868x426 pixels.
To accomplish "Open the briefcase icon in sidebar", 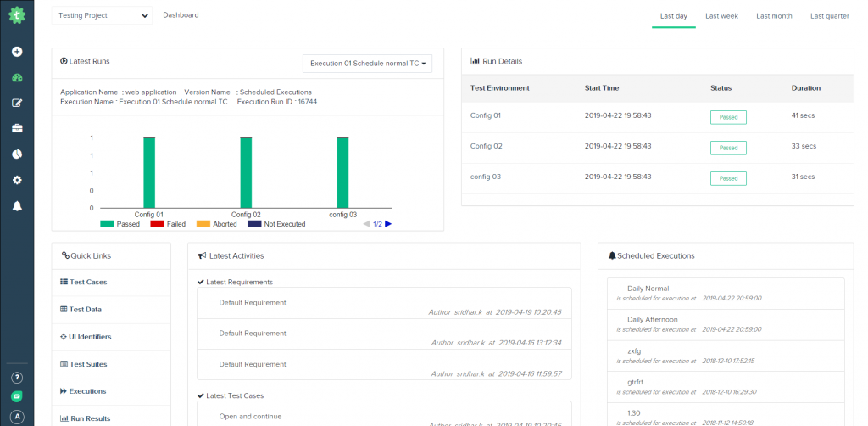I will click(17, 128).
